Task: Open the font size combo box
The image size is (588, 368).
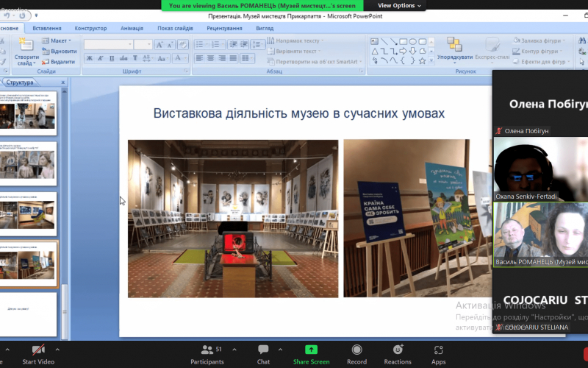Action: [143, 44]
